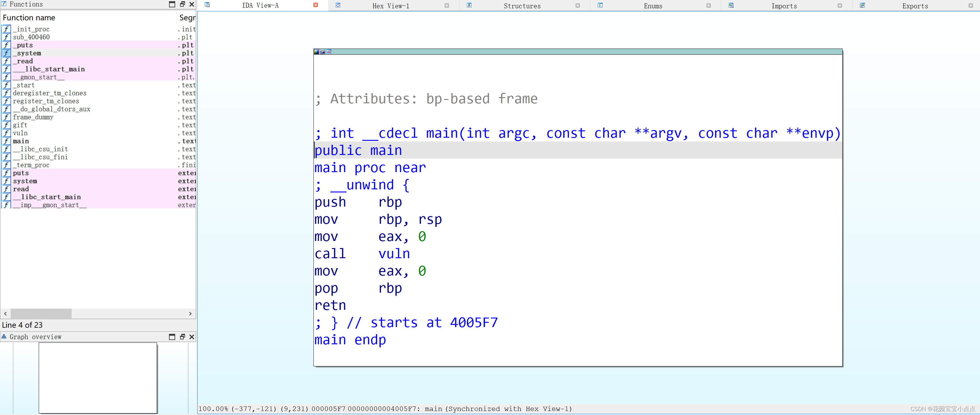980x415 pixels.
Task: Click the IDA View-A tab icon
Action: pyautogui.click(x=207, y=5)
